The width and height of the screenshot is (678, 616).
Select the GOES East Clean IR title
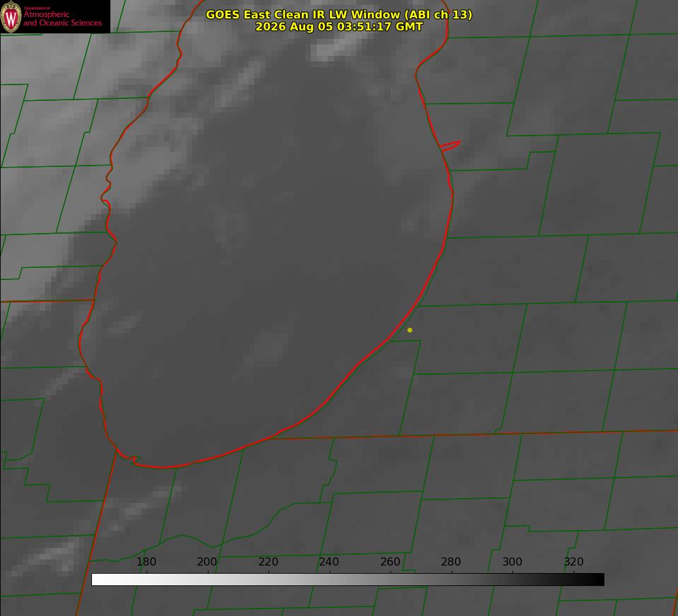click(x=339, y=14)
